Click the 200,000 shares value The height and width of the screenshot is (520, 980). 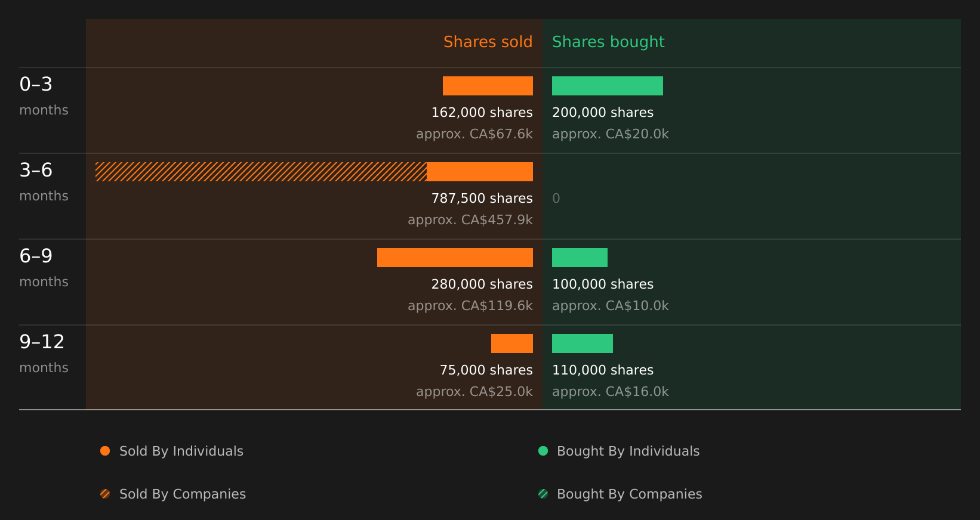[x=603, y=112]
